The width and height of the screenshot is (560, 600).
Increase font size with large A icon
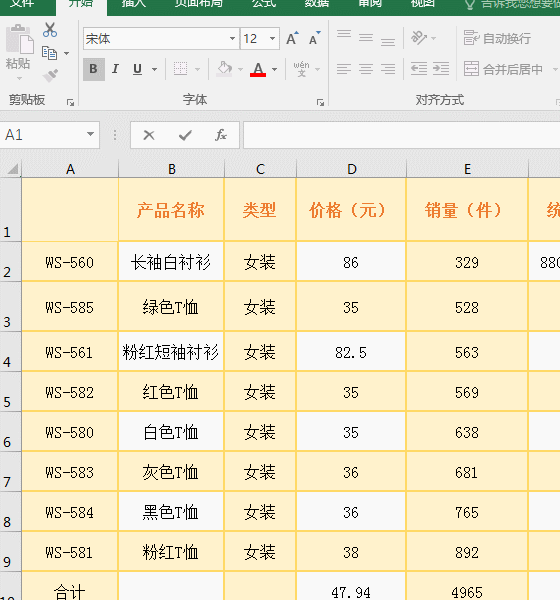(x=292, y=38)
